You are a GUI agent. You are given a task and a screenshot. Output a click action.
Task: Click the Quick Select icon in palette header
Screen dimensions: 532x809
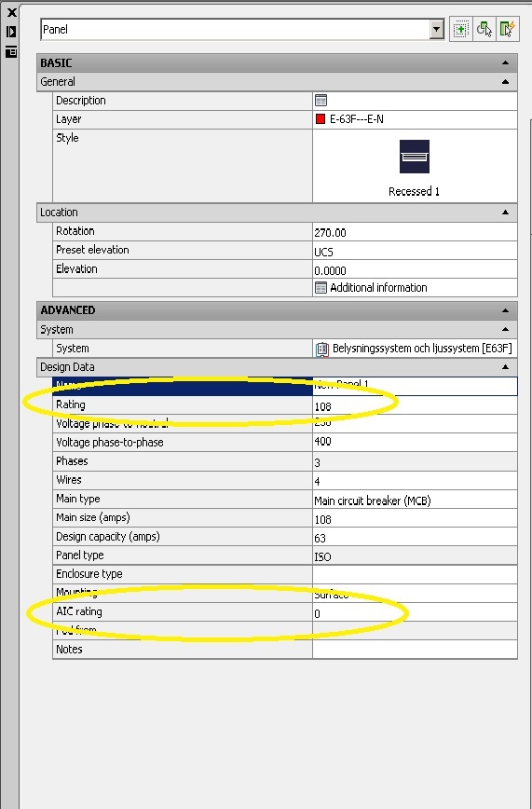[x=507, y=30]
